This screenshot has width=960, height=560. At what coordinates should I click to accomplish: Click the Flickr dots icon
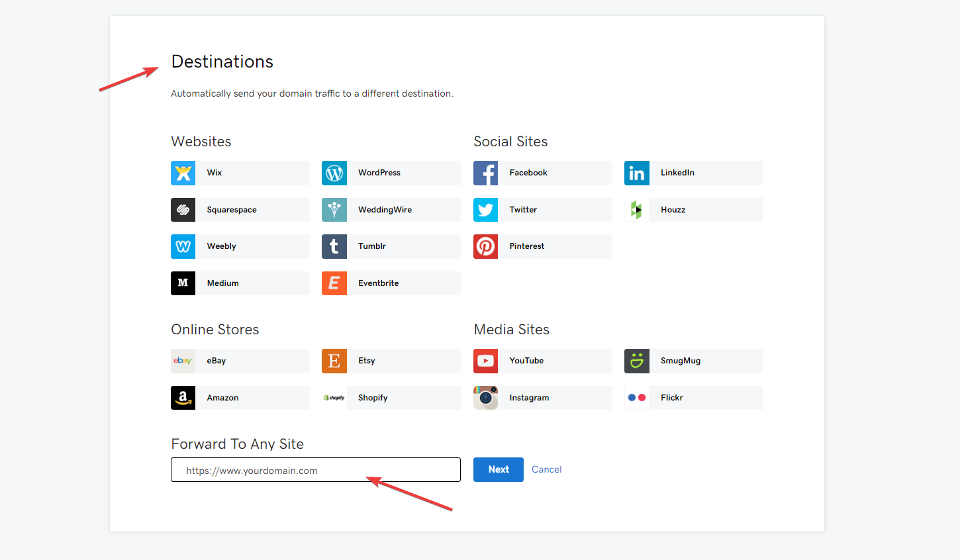click(x=637, y=398)
